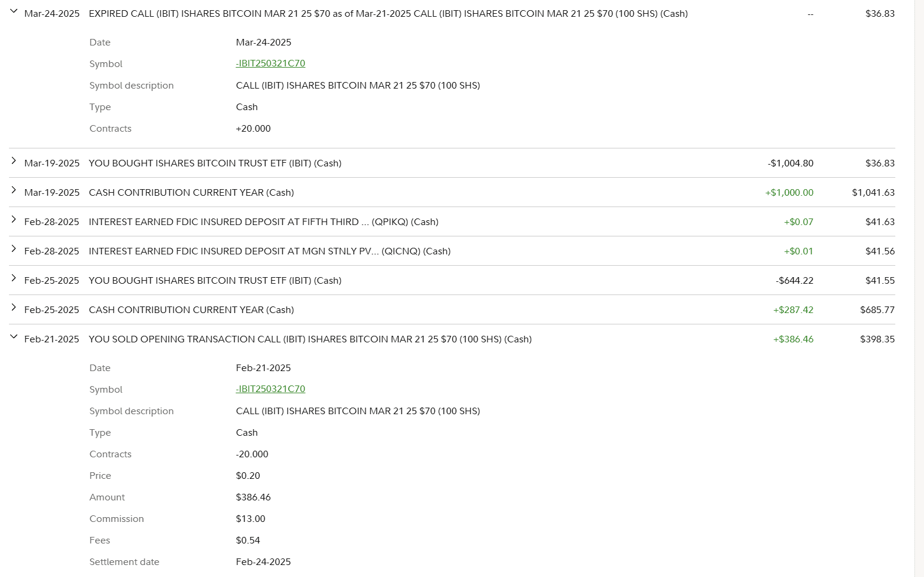This screenshot has width=924, height=577.
Task: Expand the Feb-25-2025 cash contribution chevron
Action: (14, 308)
